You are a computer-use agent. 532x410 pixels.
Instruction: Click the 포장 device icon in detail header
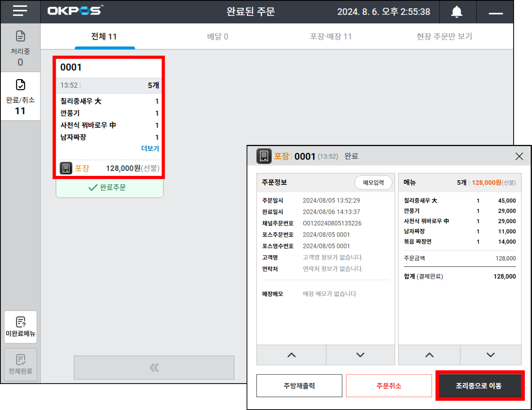point(264,156)
